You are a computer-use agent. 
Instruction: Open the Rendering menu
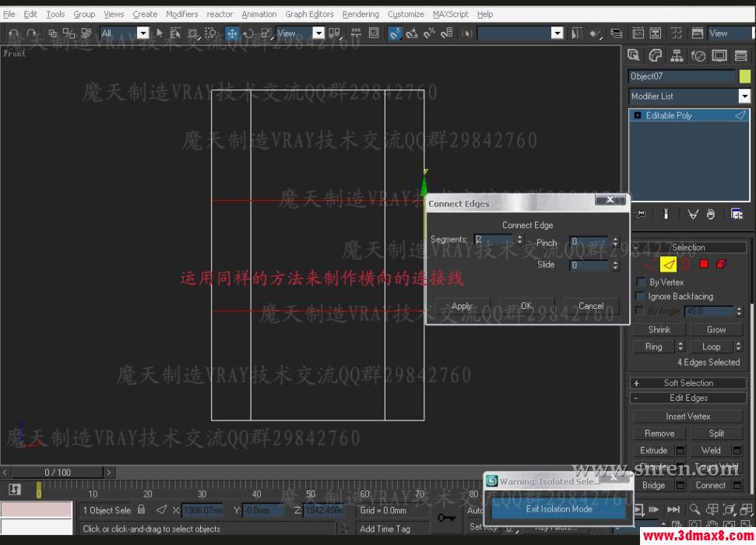coord(360,13)
